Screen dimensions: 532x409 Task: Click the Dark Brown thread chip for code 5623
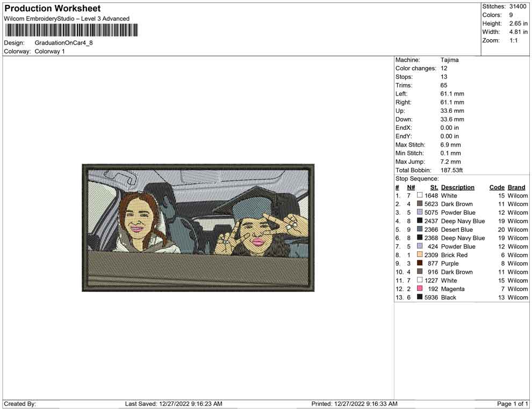(420, 204)
